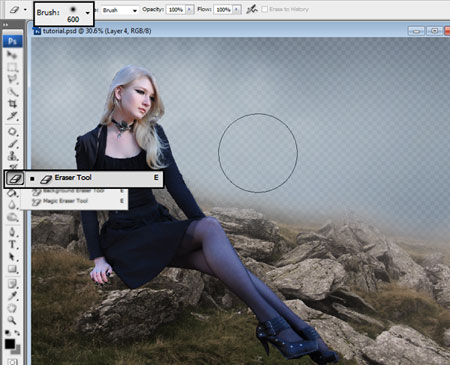Toggle Quick Mask mode button
This screenshot has height=365, width=450.
[x=12, y=361]
